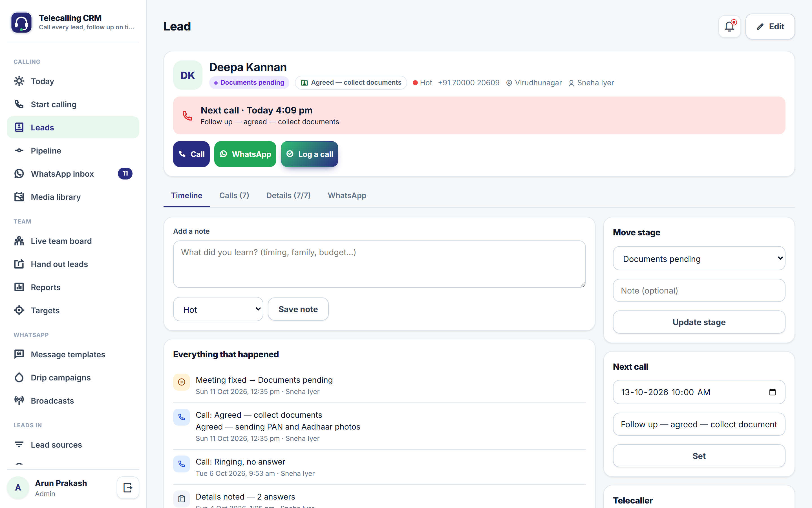The width and height of the screenshot is (812, 508).
Task: Open the Reports chart icon
Action: [19, 287]
